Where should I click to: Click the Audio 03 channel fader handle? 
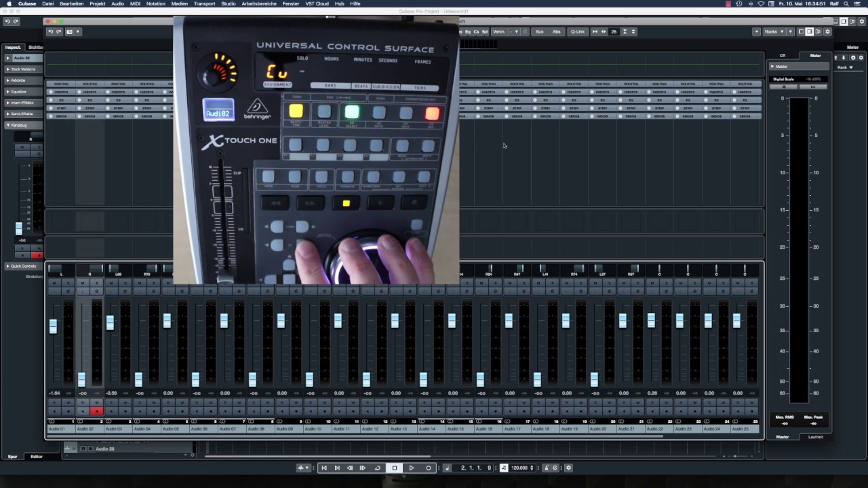pyautogui.click(x=110, y=322)
